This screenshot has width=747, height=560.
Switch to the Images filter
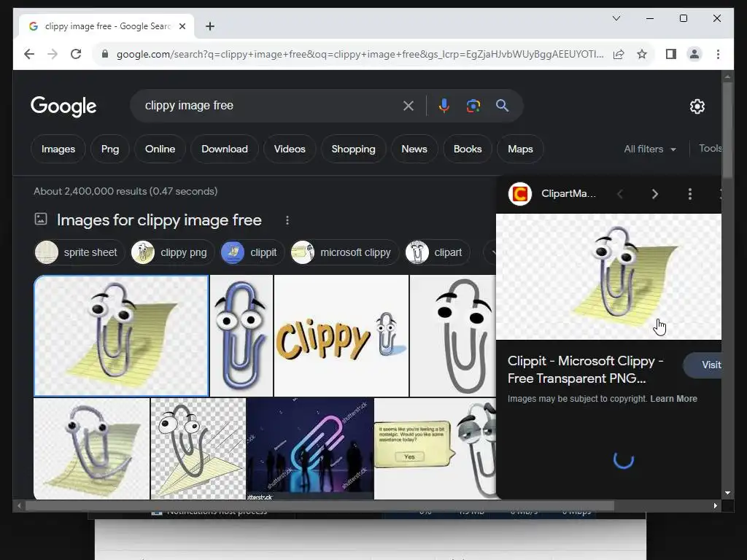tap(58, 149)
